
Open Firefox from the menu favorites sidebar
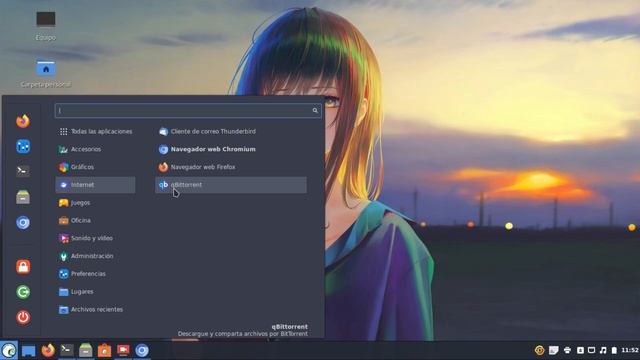(x=23, y=121)
